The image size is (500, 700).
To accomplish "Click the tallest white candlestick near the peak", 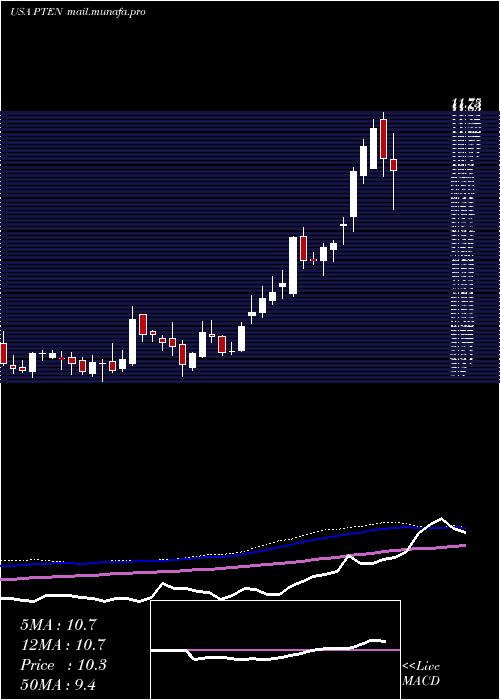I will click(x=354, y=194).
